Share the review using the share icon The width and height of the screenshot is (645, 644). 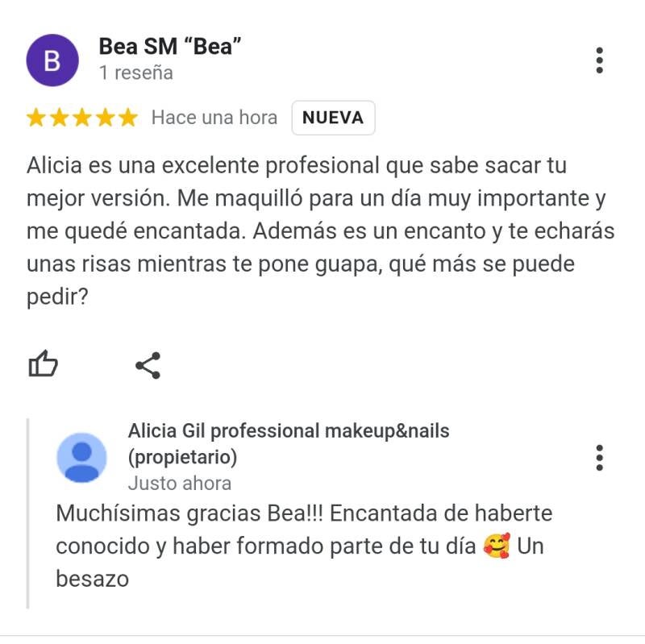[x=148, y=365]
